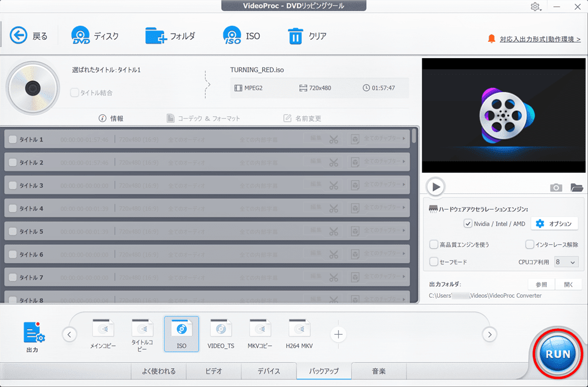Disable Nvidia / Intel / AMD acceleration
588x387 pixels.
(468, 224)
